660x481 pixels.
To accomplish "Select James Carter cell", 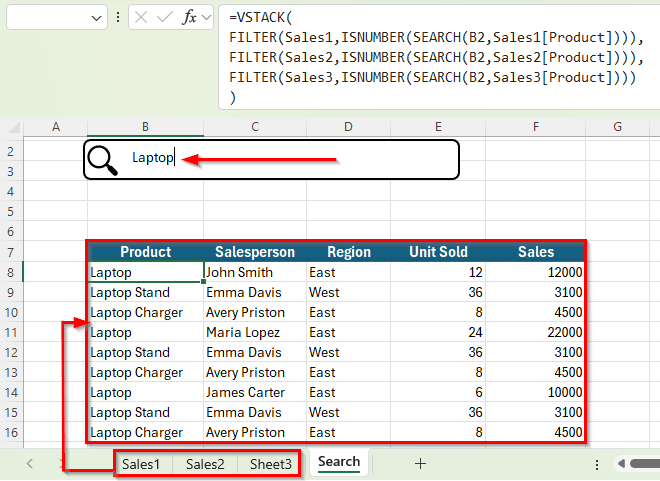I will pyautogui.click(x=255, y=392).
